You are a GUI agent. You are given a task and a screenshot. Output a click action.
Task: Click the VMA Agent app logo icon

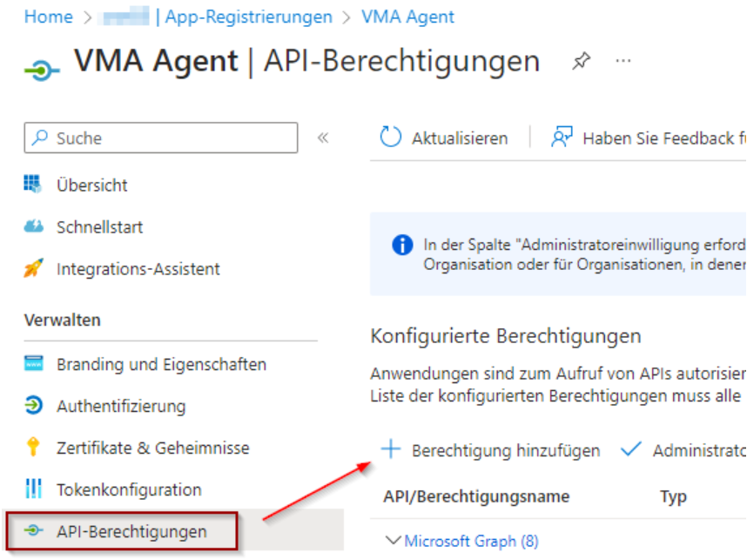[42, 71]
